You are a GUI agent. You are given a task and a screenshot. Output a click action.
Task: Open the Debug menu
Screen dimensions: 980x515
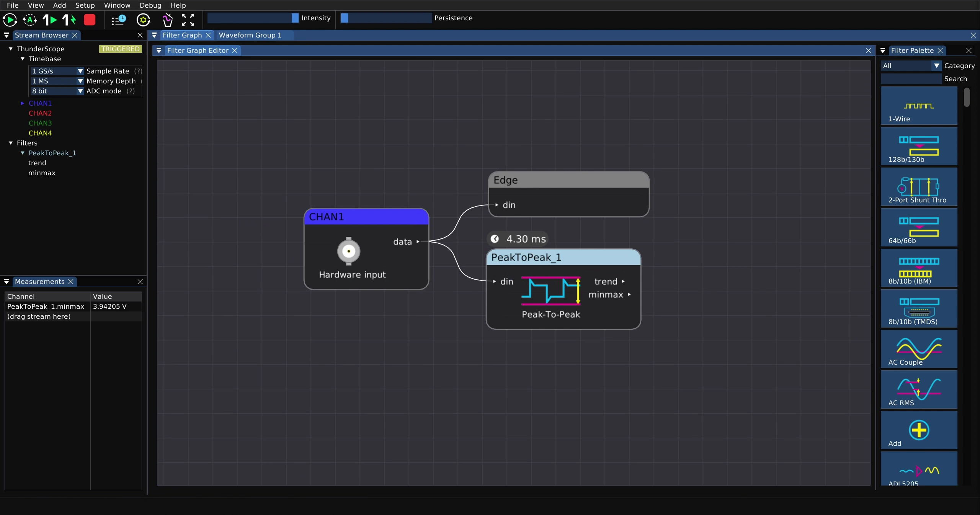click(x=150, y=5)
